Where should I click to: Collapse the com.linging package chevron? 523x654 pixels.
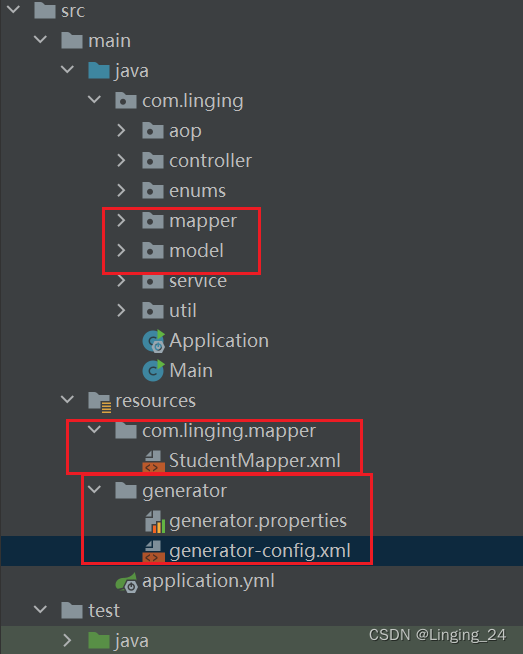click(95, 100)
